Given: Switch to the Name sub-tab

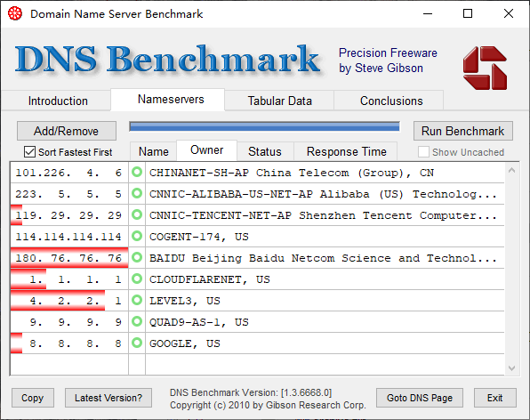Looking at the screenshot, I should (x=154, y=151).
